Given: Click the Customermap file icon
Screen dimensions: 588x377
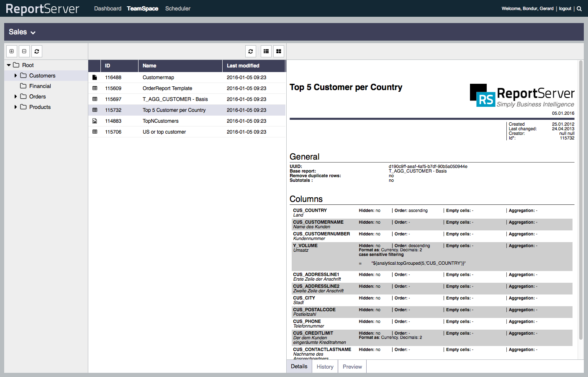Looking at the screenshot, I should (95, 77).
